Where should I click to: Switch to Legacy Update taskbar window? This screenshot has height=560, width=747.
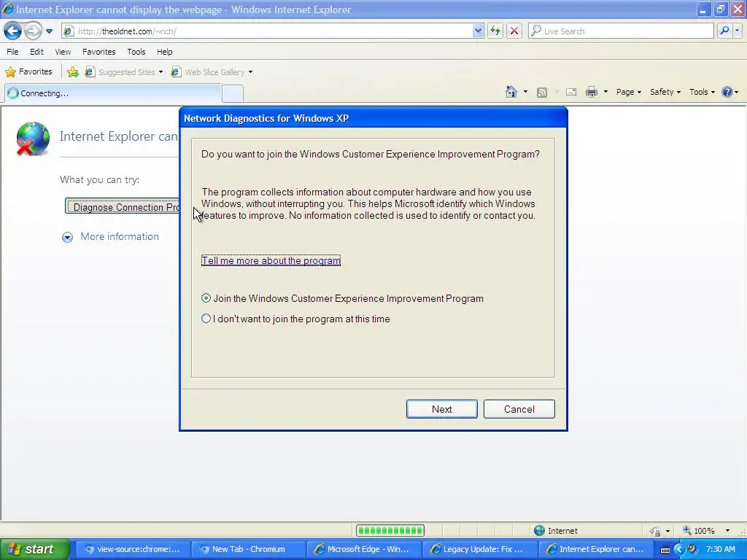(479, 549)
